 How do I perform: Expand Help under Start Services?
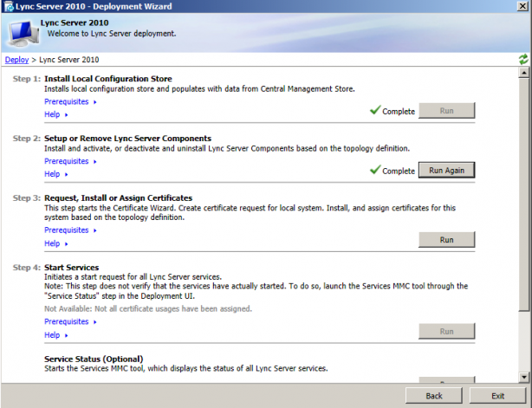click(56, 335)
